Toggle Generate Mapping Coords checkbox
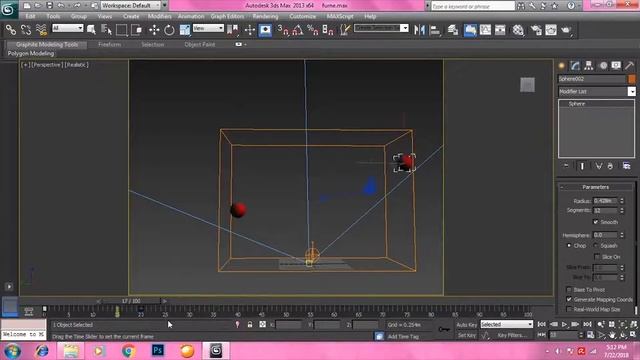Image resolution: width=640 pixels, height=360 pixels. pos(569,299)
